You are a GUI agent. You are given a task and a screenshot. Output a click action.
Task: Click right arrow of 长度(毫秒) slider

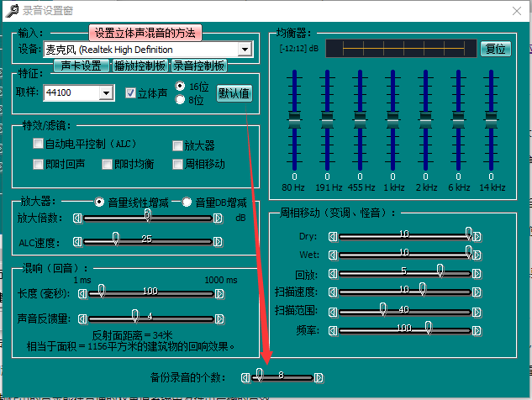pyautogui.click(x=219, y=294)
